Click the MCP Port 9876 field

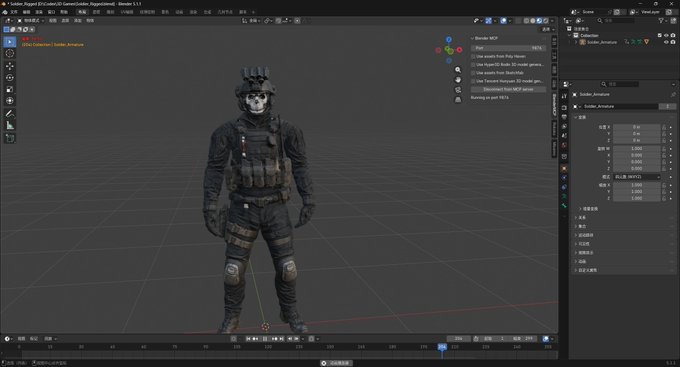tap(508, 48)
